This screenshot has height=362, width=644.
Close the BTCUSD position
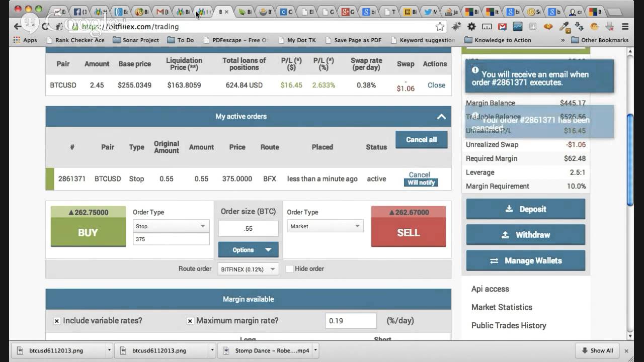[x=436, y=85]
